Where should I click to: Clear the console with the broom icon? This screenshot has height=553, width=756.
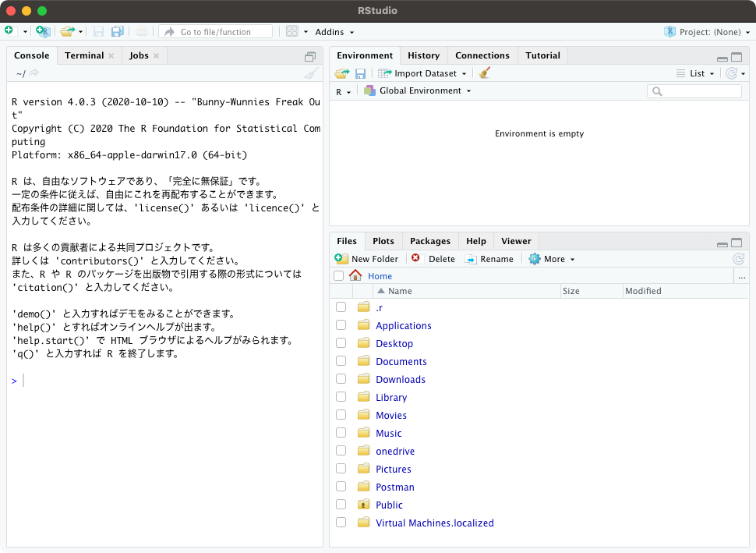pos(311,73)
